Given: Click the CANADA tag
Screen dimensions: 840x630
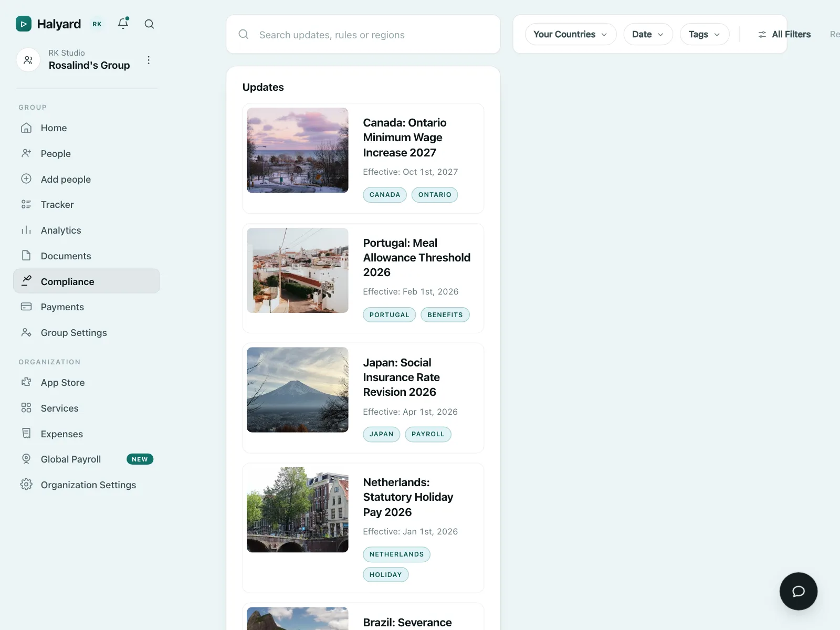Looking at the screenshot, I should pyautogui.click(x=385, y=195).
